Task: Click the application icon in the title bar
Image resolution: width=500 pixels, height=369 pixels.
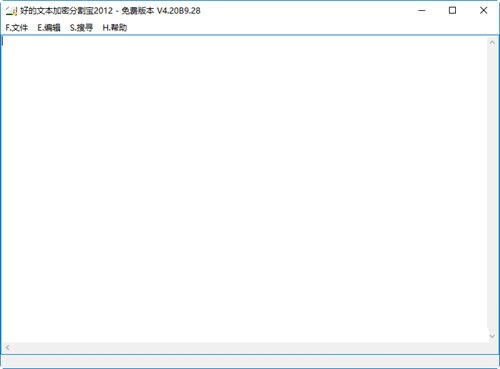Action: pos(11,11)
